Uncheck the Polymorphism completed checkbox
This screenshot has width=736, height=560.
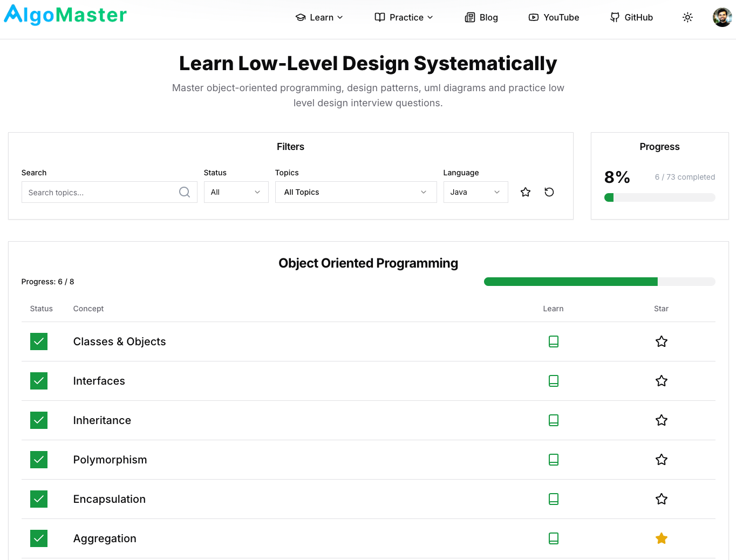tap(39, 460)
